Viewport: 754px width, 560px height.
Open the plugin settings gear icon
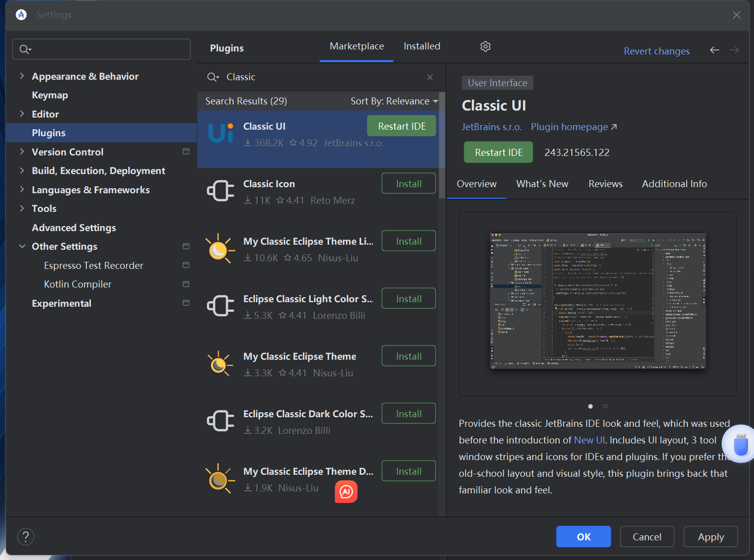(x=486, y=46)
